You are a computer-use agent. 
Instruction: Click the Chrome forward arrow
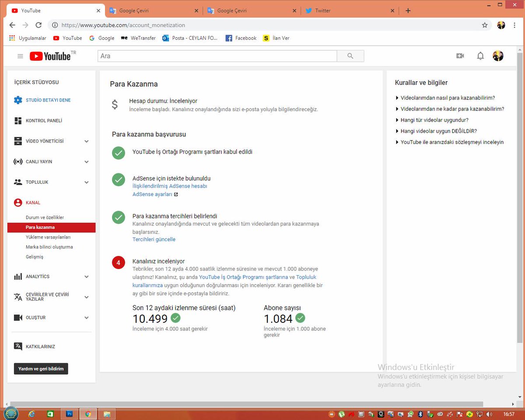tap(25, 25)
